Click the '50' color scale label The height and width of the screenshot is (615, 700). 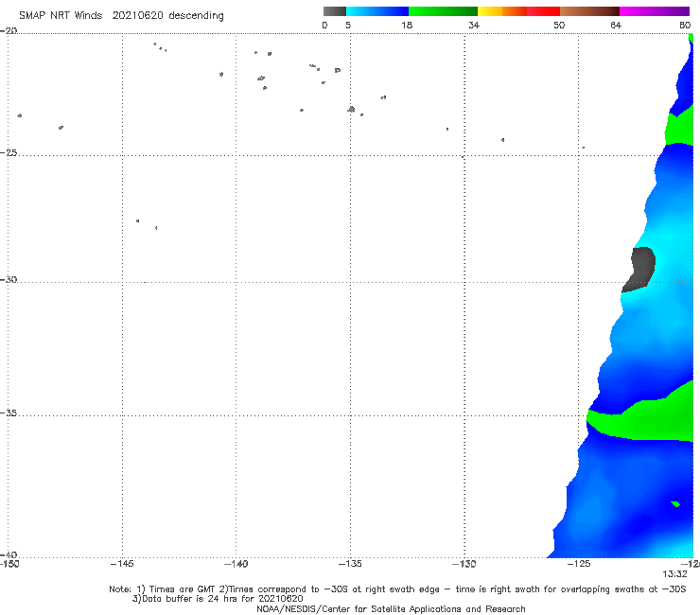[x=559, y=26]
